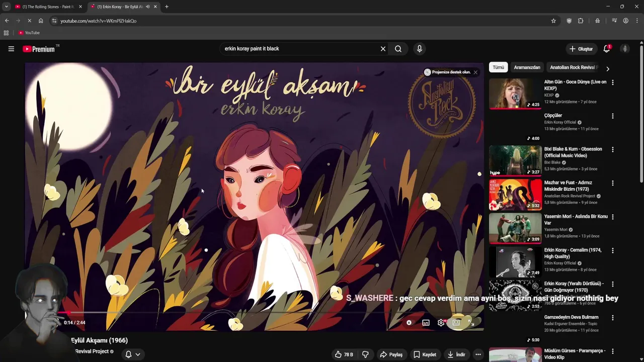Viewport: 644px width, 362px height.
Task: Open Gamzedeyim Deva Bulmam video title
Action: click(x=571, y=317)
